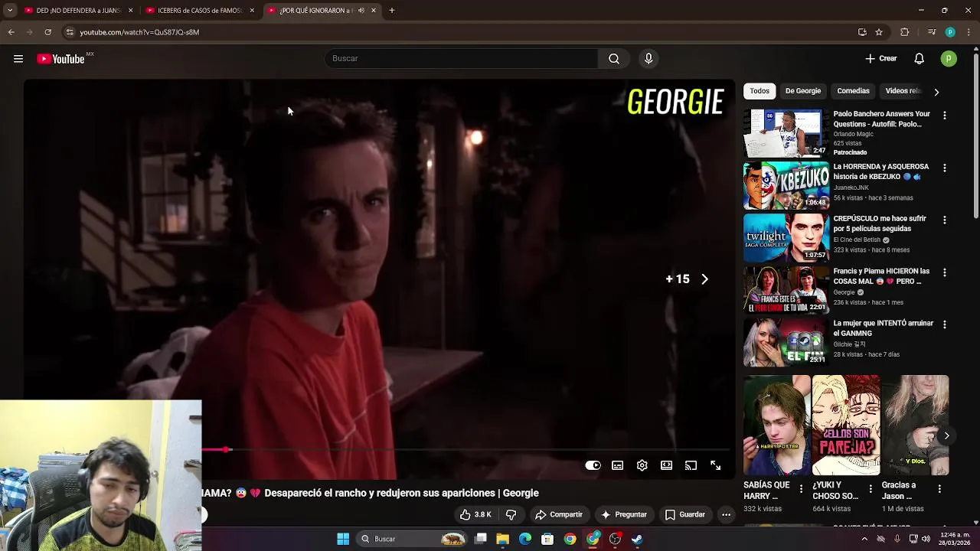Switch to ICEBERG de CASOS browser tab
The height and width of the screenshot is (551, 980).
pos(200,11)
